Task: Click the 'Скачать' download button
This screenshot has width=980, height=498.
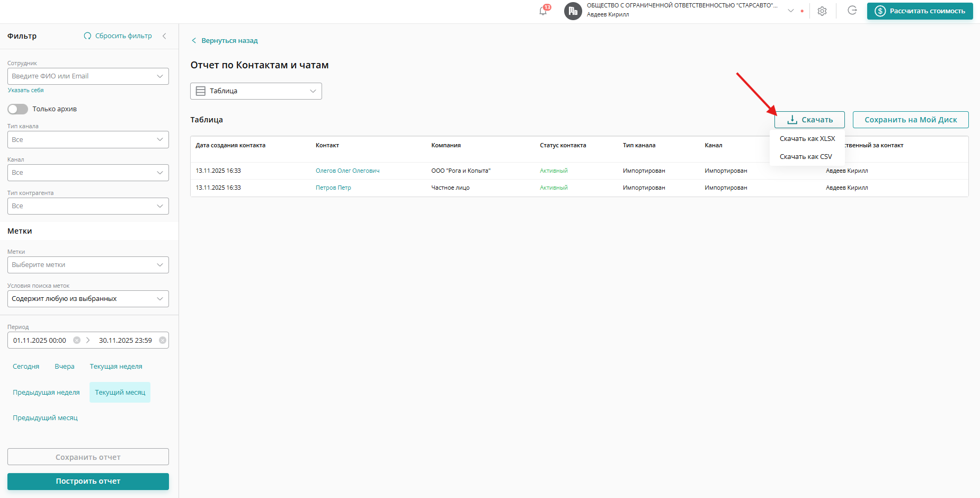Action: tap(809, 120)
